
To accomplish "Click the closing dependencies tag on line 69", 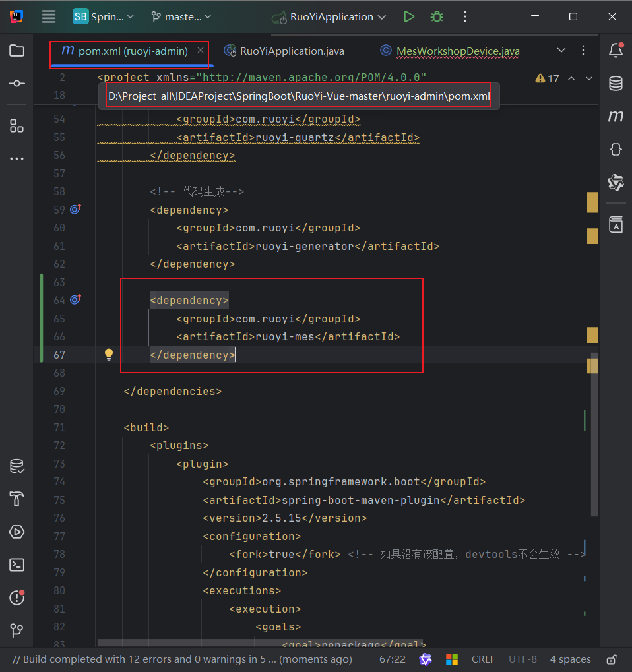I will pyautogui.click(x=173, y=391).
